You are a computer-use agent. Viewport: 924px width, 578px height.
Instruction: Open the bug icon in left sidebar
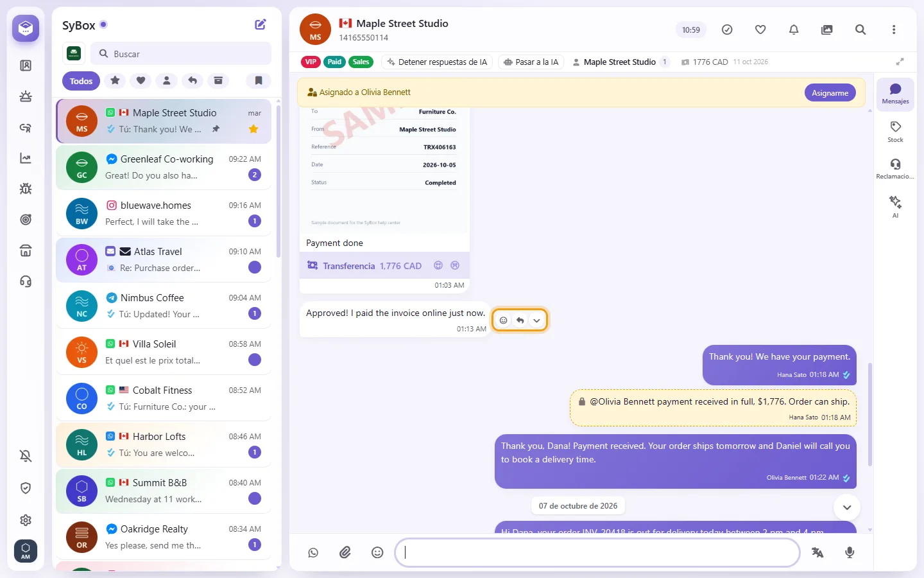26,189
